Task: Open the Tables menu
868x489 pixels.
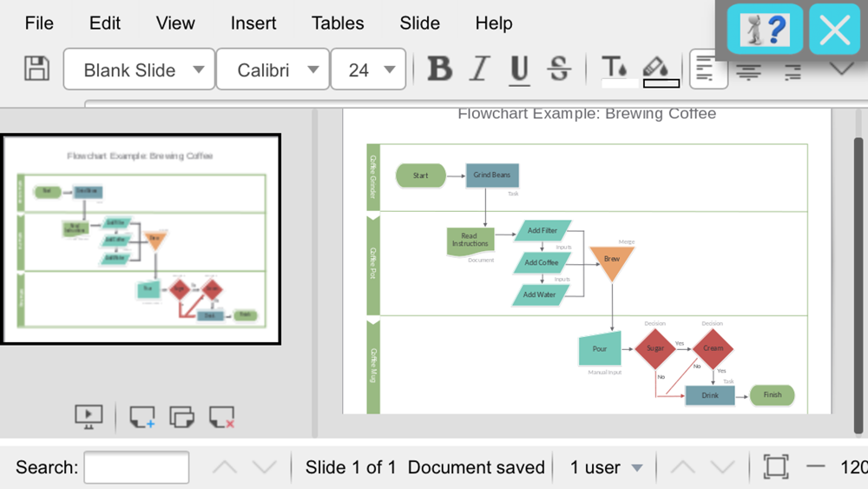Action: click(x=338, y=23)
